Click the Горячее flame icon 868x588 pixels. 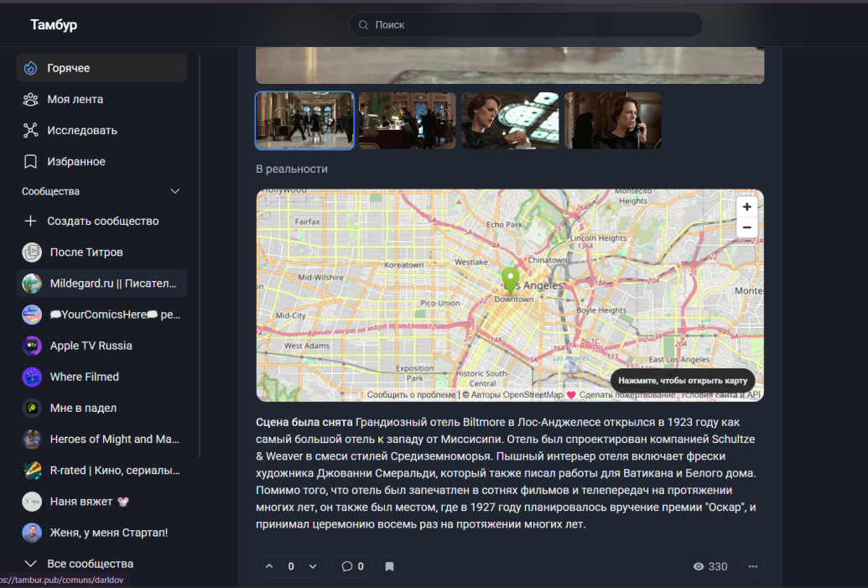tap(30, 68)
